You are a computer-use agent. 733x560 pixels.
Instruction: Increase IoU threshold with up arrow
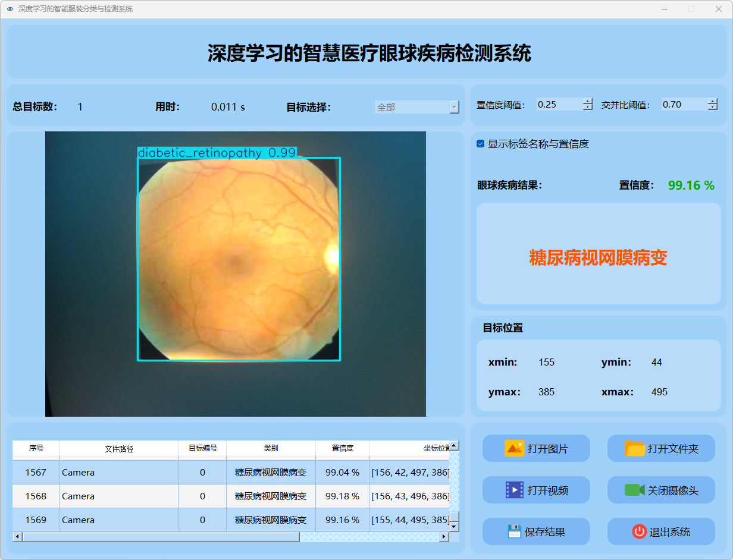713,101
